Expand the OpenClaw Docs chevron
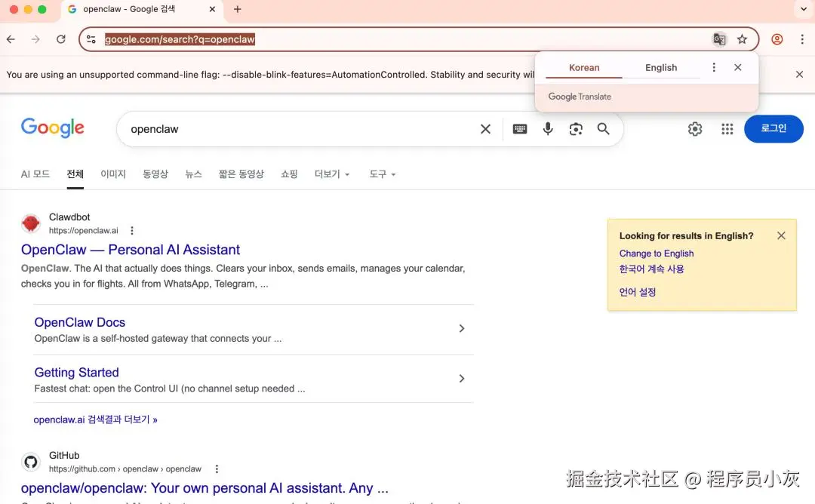Viewport: 815px width, 504px height. pyautogui.click(x=462, y=328)
